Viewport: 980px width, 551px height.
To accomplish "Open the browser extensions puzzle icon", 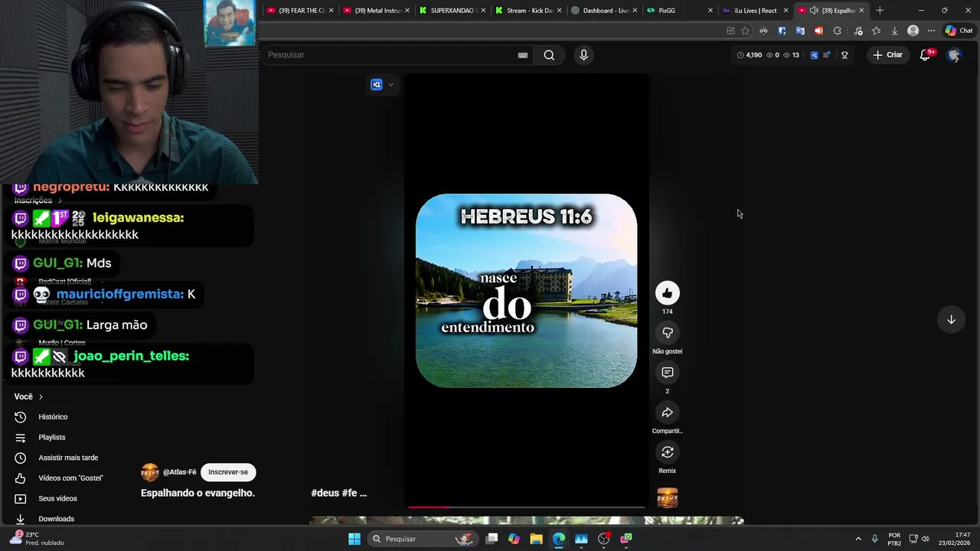I will point(837,31).
